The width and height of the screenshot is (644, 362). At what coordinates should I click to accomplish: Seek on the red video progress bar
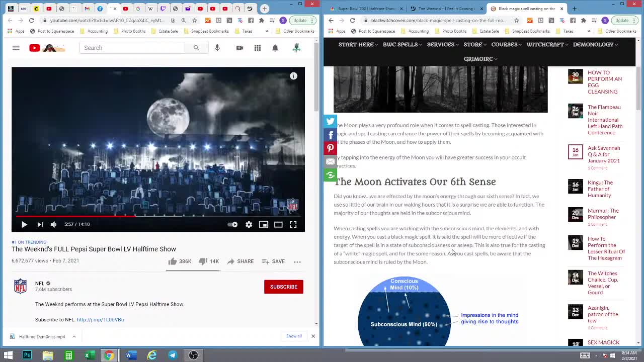pos(158,216)
